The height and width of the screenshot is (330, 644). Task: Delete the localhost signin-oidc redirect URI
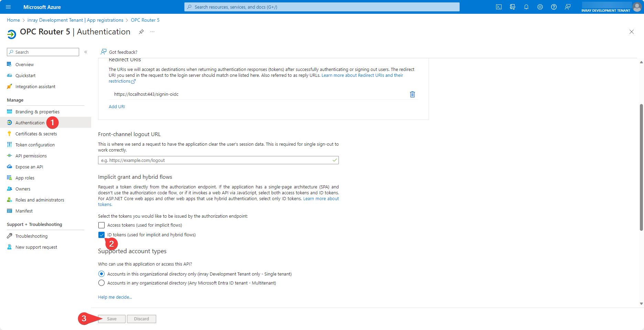[x=412, y=94]
